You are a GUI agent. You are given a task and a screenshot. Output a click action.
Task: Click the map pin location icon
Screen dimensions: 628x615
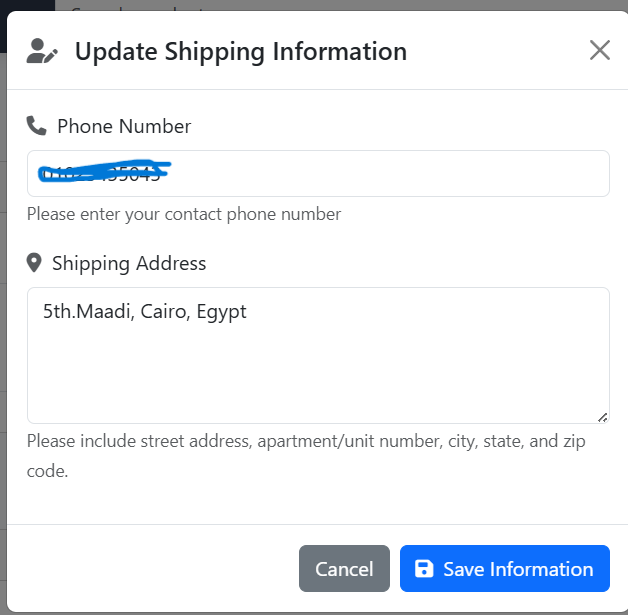point(34,263)
